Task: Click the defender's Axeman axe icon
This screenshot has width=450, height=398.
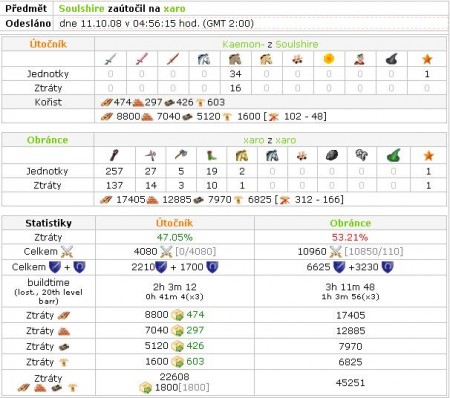Action: click(181, 154)
